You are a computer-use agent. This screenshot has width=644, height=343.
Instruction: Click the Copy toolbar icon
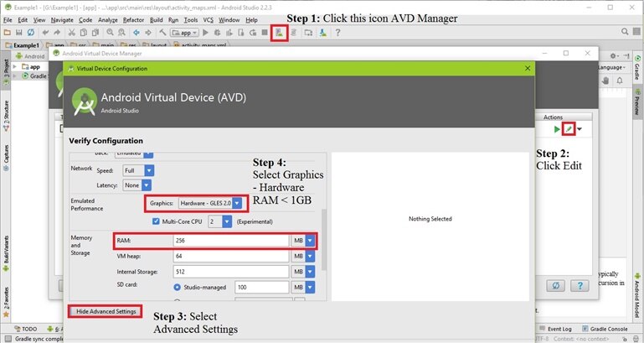coord(84,33)
